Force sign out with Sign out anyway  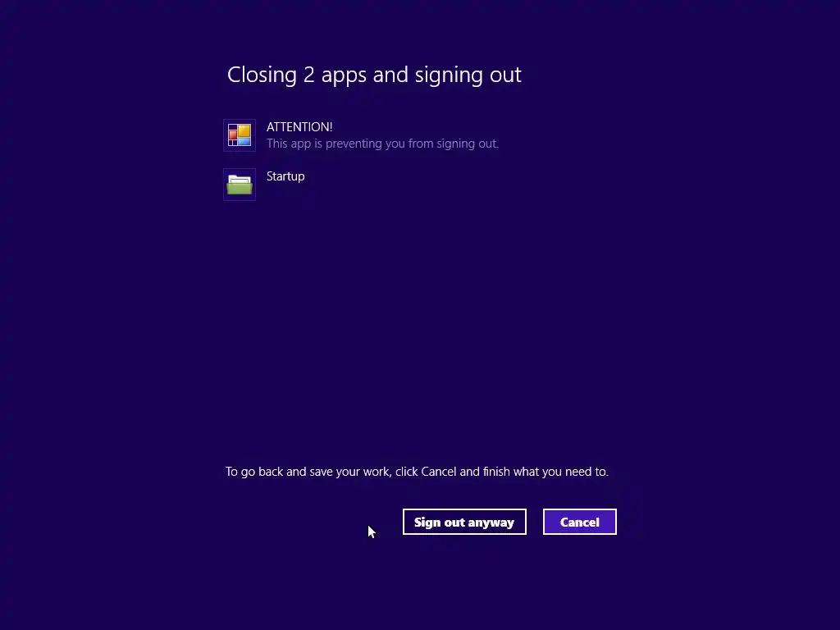[464, 522]
